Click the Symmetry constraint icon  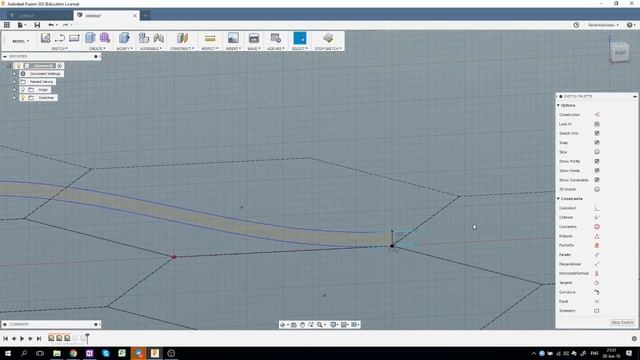pyautogui.click(x=597, y=311)
